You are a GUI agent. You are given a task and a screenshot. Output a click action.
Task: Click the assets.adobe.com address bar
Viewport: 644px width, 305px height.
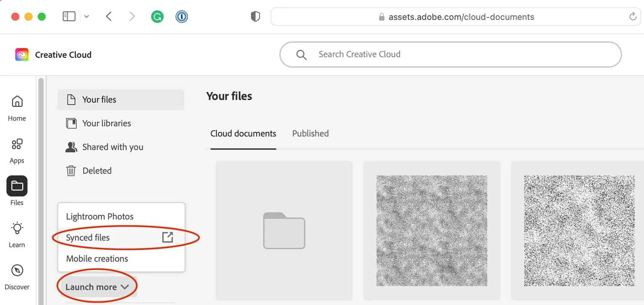[x=456, y=17]
